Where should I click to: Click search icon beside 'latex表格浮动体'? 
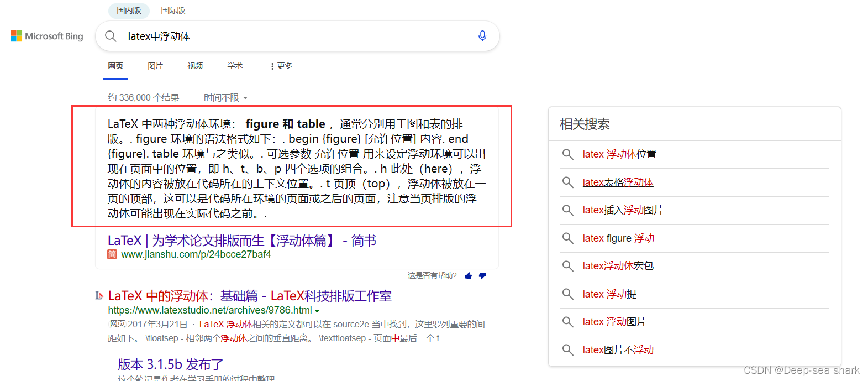coord(567,182)
